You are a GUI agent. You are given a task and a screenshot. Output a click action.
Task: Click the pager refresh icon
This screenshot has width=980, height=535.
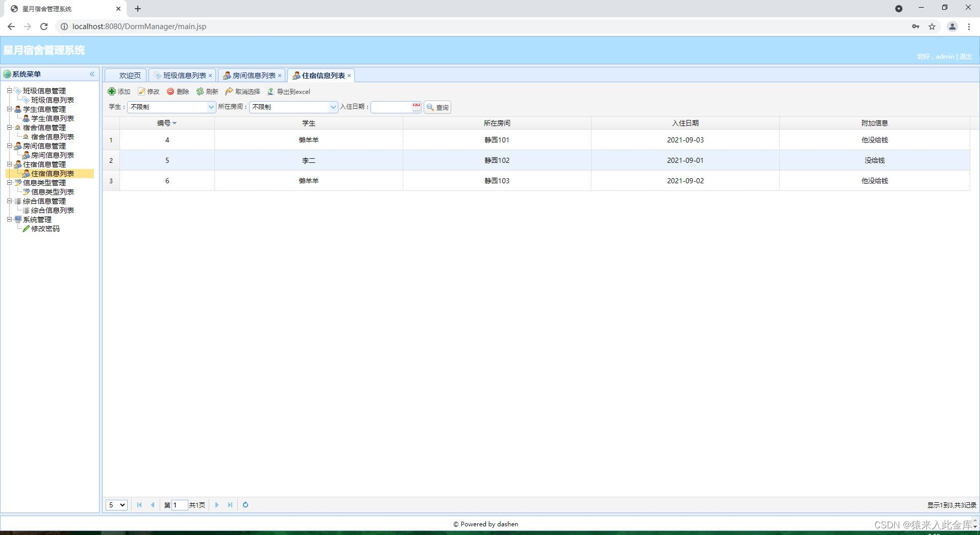(246, 505)
